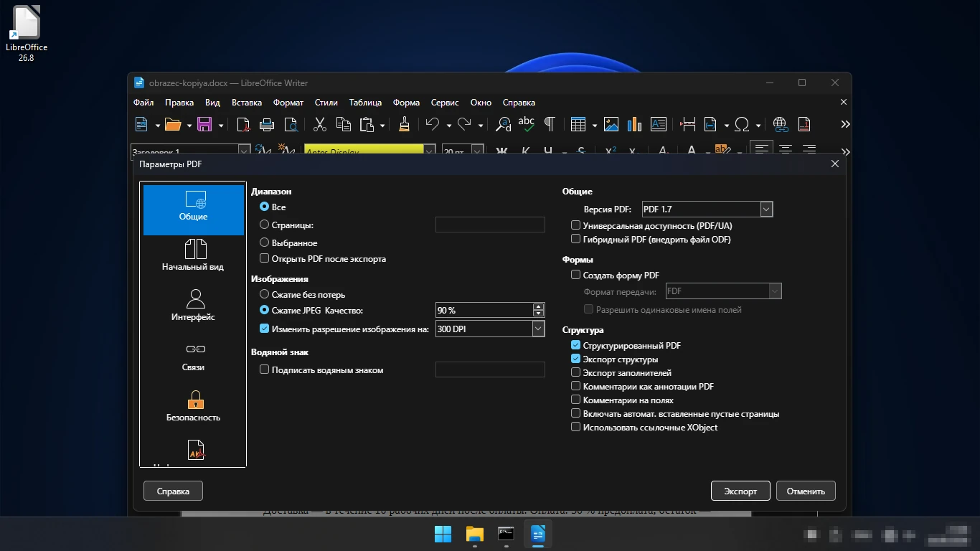Image resolution: width=980 pixels, height=551 pixels.
Task: Open the Версия PDF dropdown
Action: 766,209
